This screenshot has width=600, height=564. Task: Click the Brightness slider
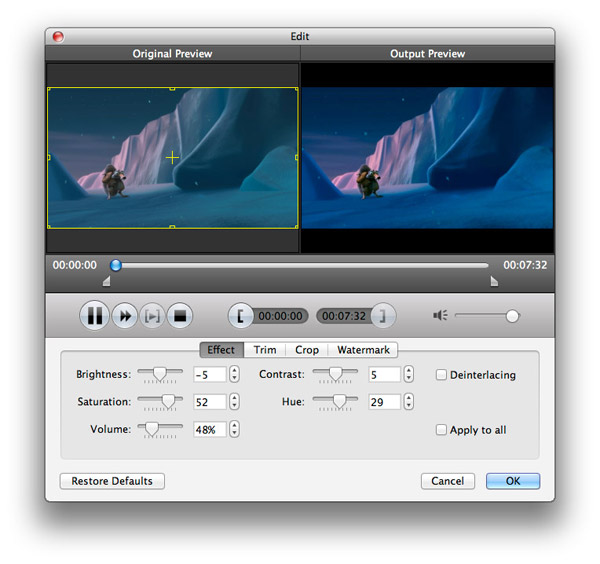[x=160, y=374]
